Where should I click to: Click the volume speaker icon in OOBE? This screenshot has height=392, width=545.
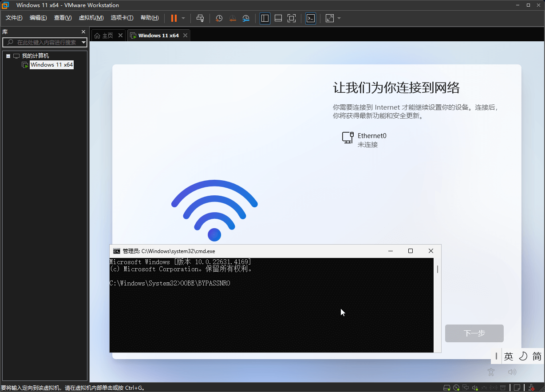pos(512,372)
